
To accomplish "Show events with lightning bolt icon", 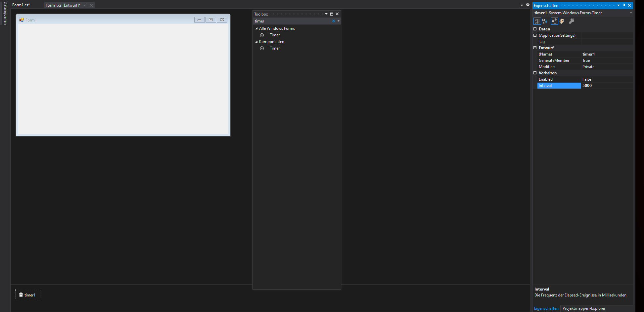I will [x=562, y=21].
